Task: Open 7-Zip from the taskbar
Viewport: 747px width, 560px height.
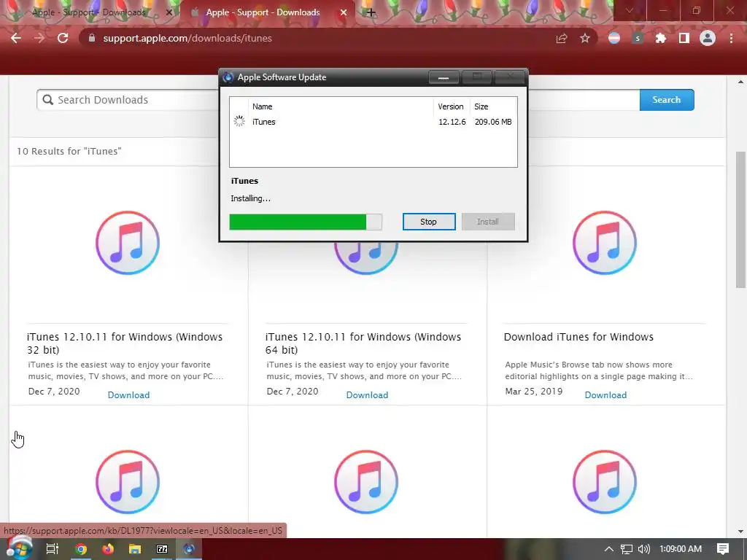Action: [x=162, y=549]
